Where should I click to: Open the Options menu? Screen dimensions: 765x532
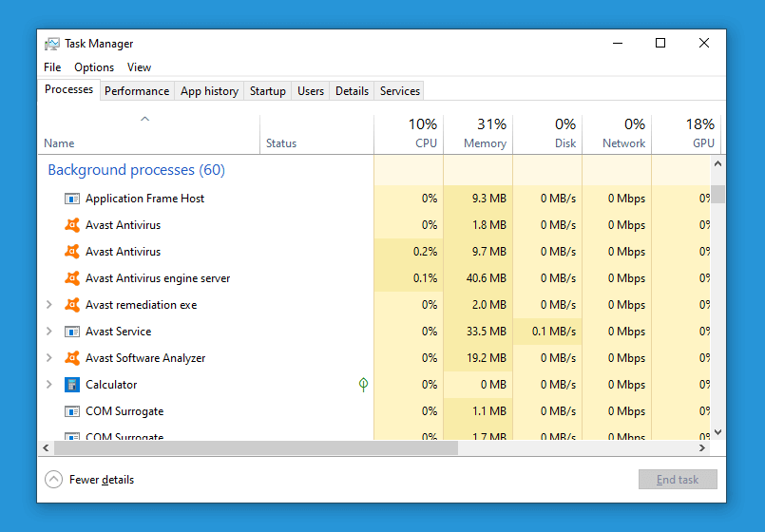pos(94,67)
